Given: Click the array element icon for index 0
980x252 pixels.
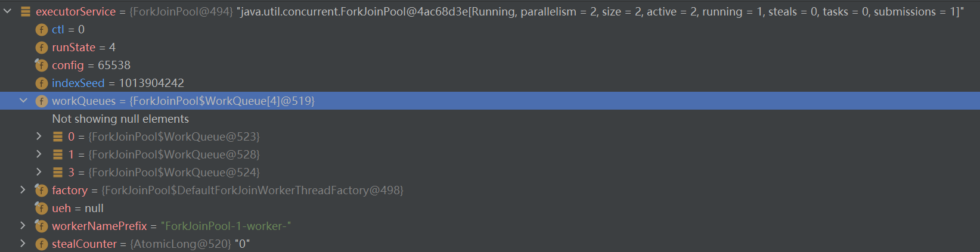Looking at the screenshot, I should click(x=58, y=136).
